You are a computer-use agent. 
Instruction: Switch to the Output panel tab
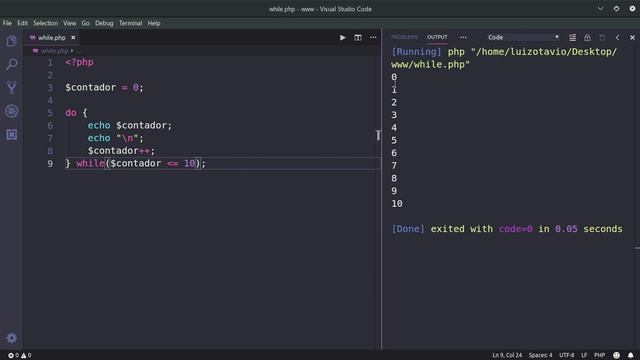coord(437,37)
